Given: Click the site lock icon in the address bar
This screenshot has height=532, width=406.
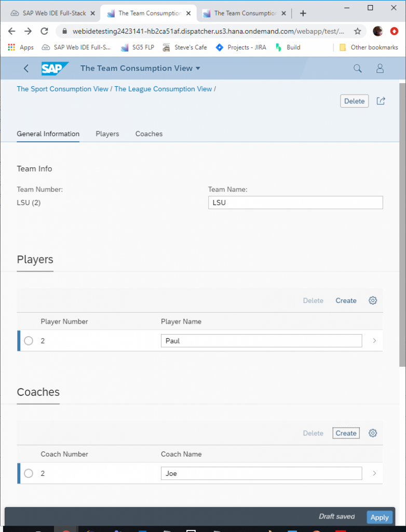Looking at the screenshot, I should click(65, 31).
